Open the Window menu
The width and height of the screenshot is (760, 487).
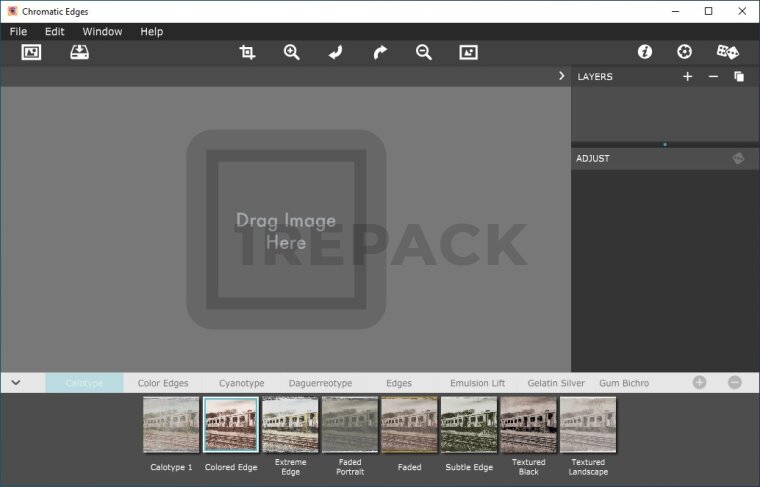pos(102,31)
